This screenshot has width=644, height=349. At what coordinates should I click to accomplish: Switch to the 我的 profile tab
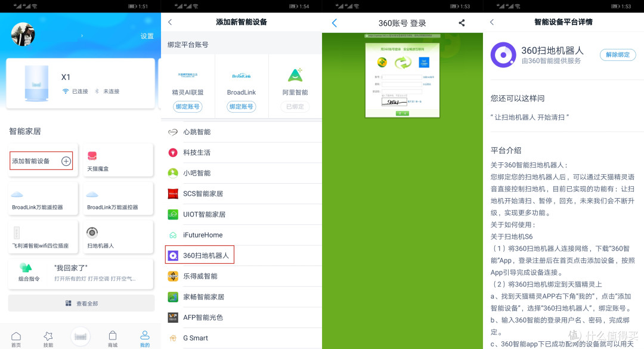click(x=144, y=339)
